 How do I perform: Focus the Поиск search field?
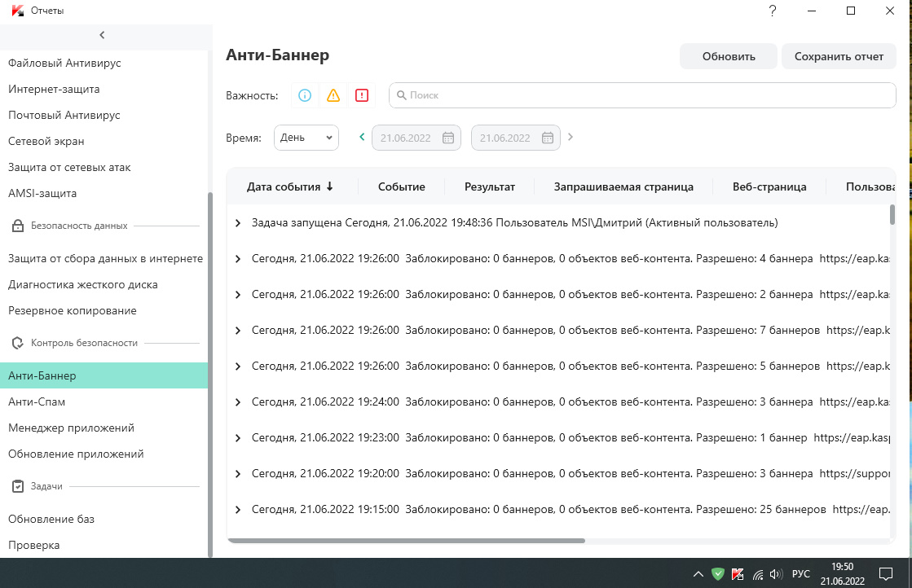pyautogui.click(x=642, y=95)
